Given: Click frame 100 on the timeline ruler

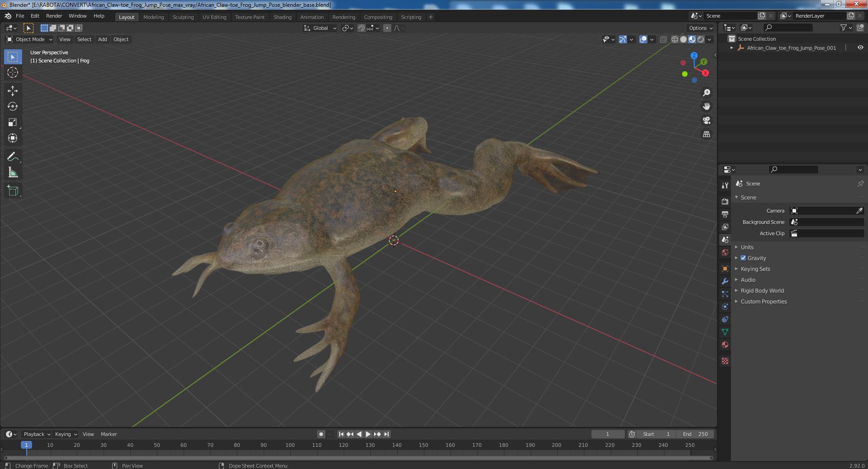Looking at the screenshot, I should coord(290,445).
